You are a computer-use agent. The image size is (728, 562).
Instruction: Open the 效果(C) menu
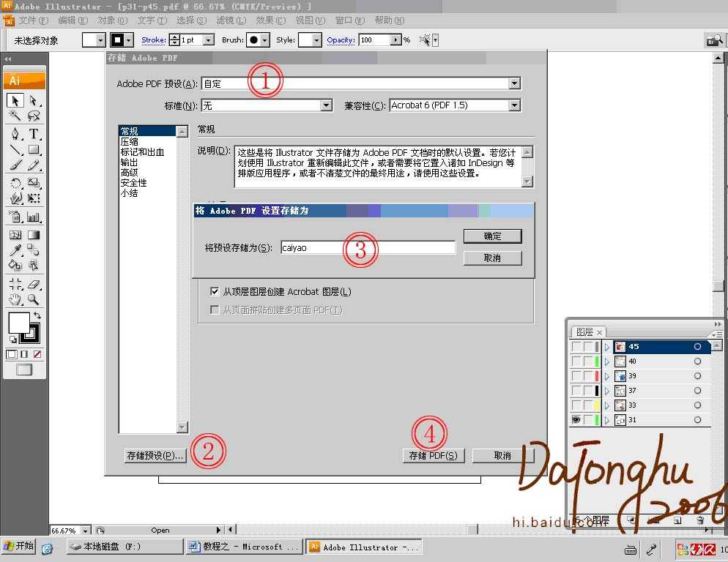pos(271,20)
